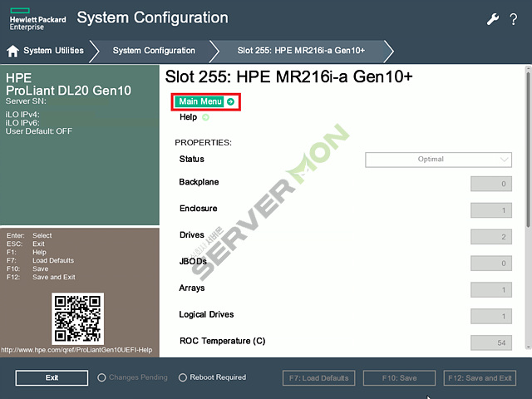
Task: Click F12: Save and Exit button
Action: (480, 378)
